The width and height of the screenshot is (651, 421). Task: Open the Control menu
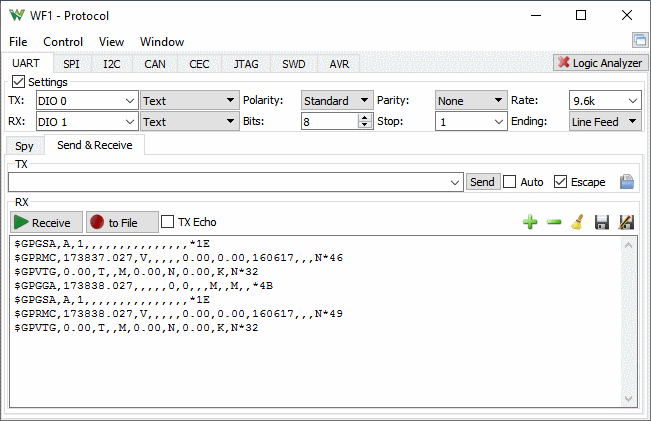click(63, 42)
